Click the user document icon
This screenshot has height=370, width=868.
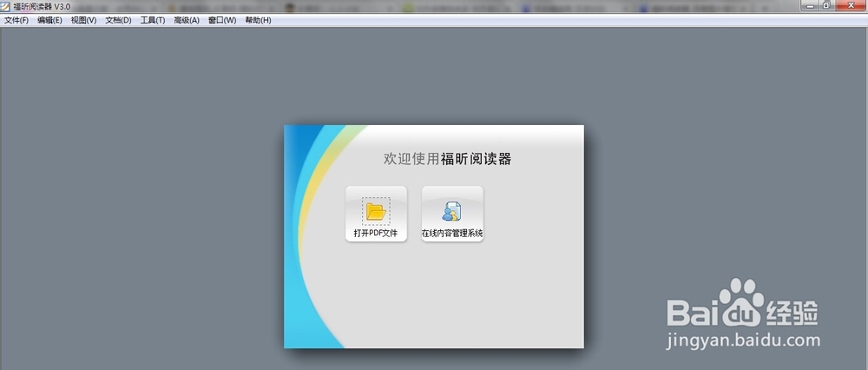point(451,211)
